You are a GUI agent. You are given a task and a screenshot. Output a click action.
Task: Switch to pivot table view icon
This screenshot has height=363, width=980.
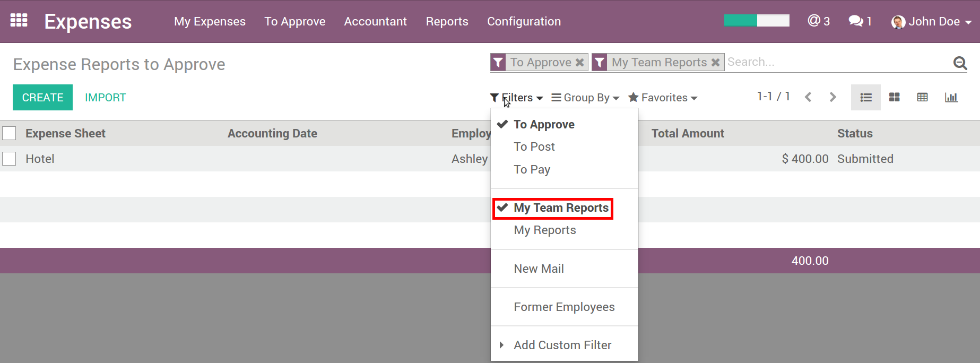click(x=922, y=98)
